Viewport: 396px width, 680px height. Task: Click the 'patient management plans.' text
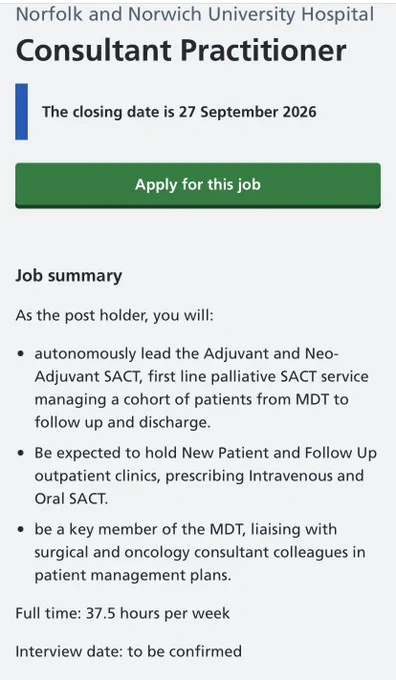pyautogui.click(x=133, y=575)
